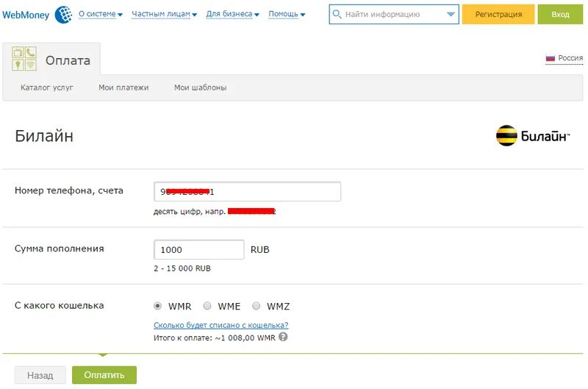Image resolution: width=588 pixels, height=389 pixels.
Task: Open the Мои платежи tab
Action: click(123, 88)
